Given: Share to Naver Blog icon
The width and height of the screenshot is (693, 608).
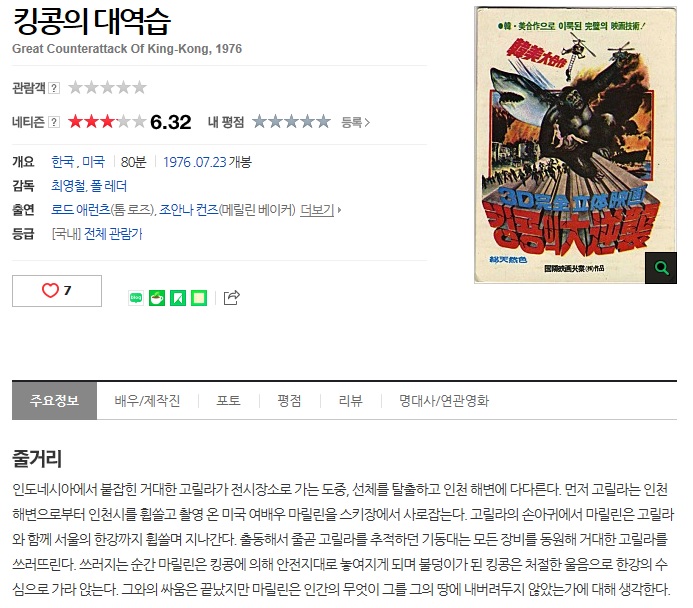Looking at the screenshot, I should [x=136, y=298].
